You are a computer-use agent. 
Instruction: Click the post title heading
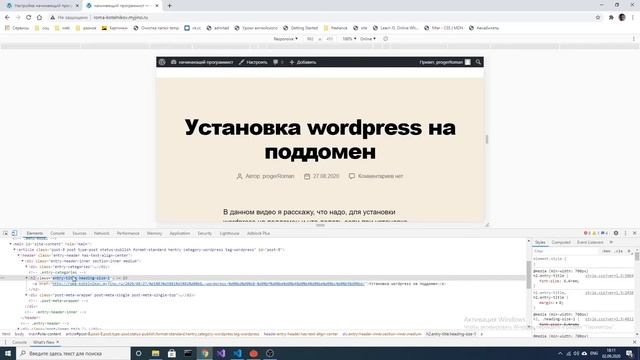point(320,139)
